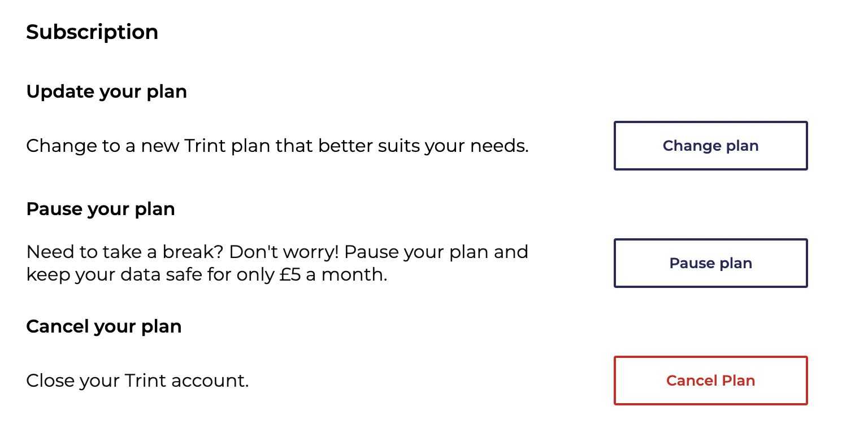Click the Subscription page heading
Image resolution: width=868 pixels, height=437 pixels.
pyautogui.click(x=92, y=32)
